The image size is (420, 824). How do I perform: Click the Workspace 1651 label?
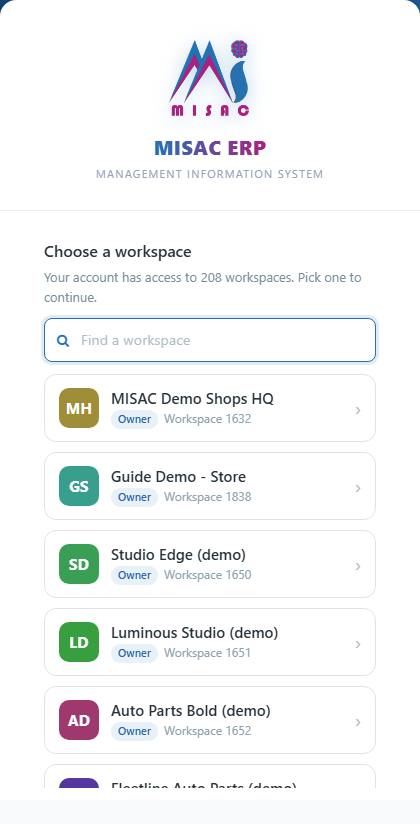click(208, 653)
